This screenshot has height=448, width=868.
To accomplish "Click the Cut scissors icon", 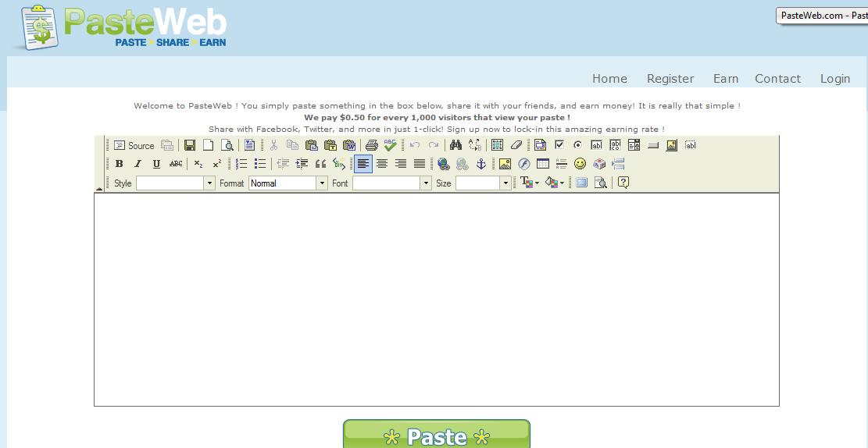I will (273, 145).
